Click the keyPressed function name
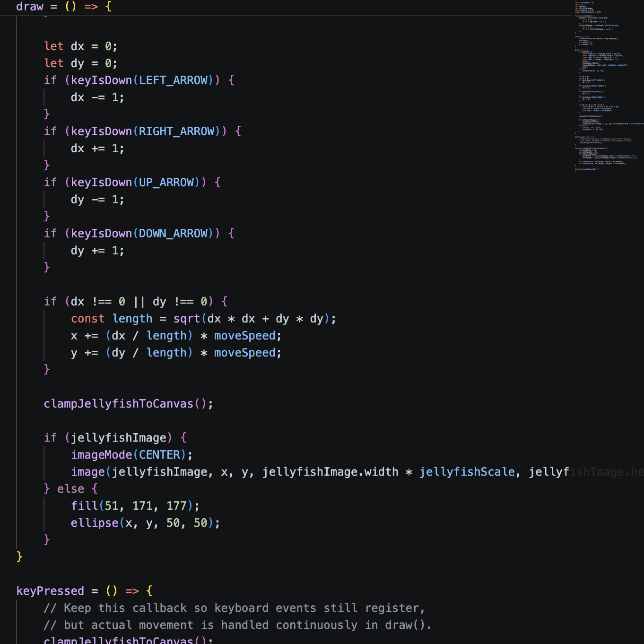 click(x=50, y=591)
